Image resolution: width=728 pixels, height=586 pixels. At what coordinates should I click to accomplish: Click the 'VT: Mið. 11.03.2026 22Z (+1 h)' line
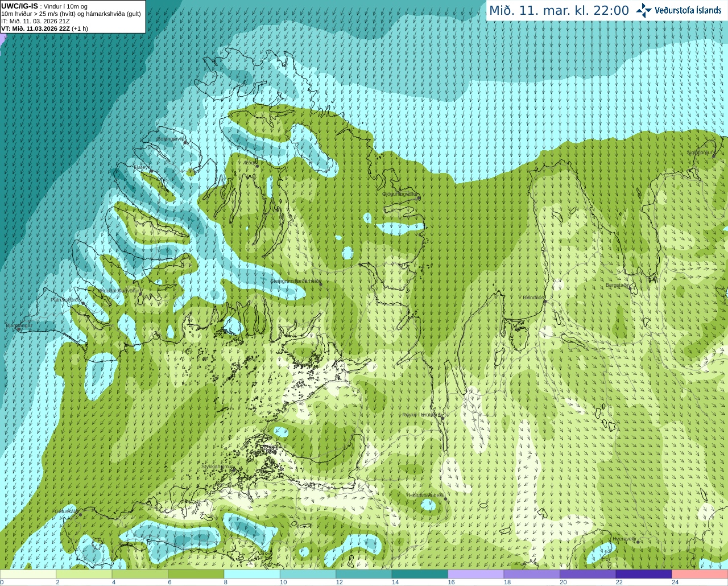[x=45, y=28]
